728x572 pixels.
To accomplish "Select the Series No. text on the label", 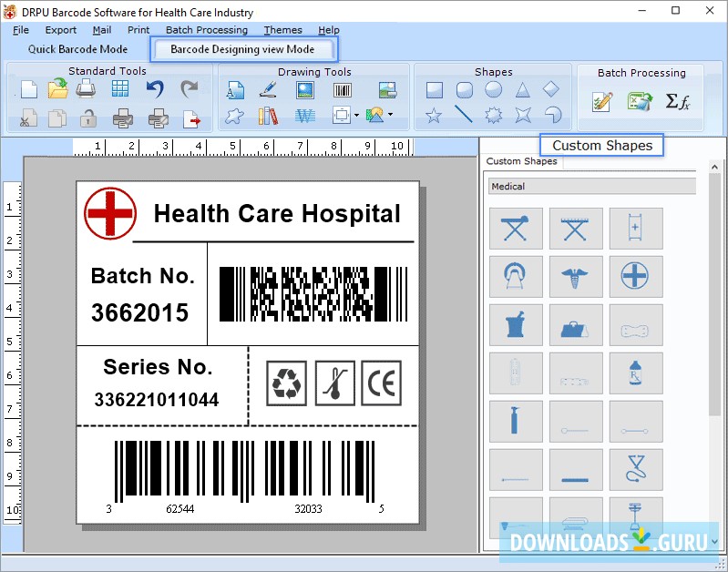I will coord(158,367).
